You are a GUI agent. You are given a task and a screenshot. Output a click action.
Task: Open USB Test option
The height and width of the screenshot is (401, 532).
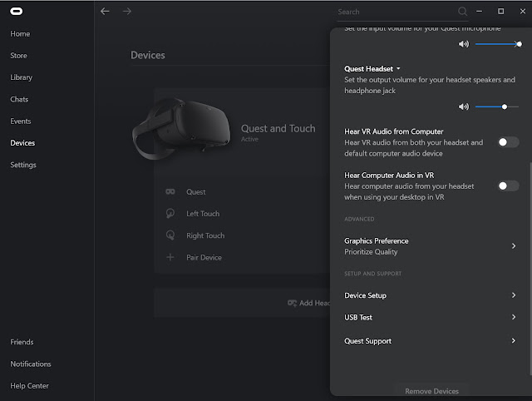coord(430,317)
